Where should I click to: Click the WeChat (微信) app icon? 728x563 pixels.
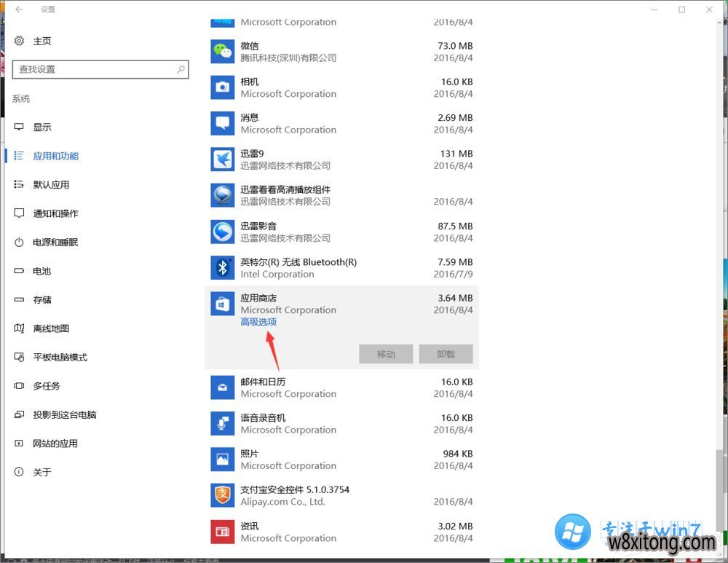click(222, 52)
